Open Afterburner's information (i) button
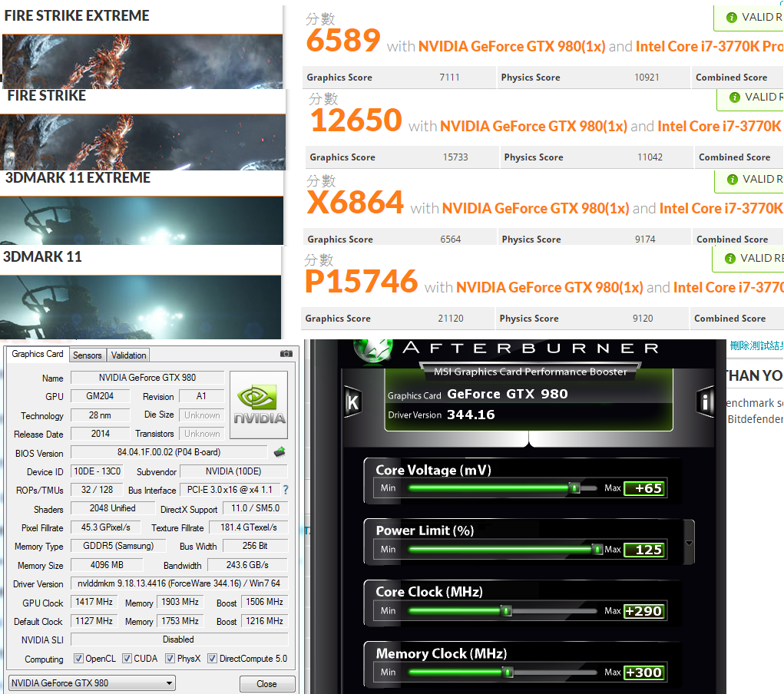784x694 pixels. (x=706, y=402)
